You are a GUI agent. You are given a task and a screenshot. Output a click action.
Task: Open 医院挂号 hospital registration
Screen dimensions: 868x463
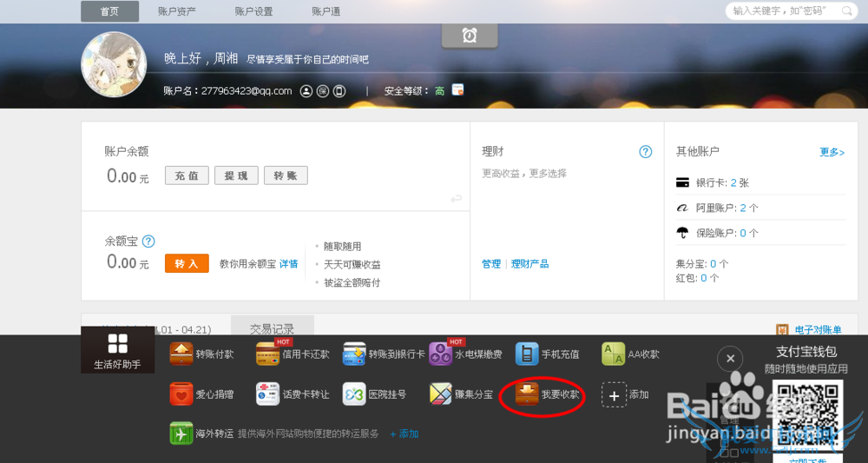tap(354, 394)
